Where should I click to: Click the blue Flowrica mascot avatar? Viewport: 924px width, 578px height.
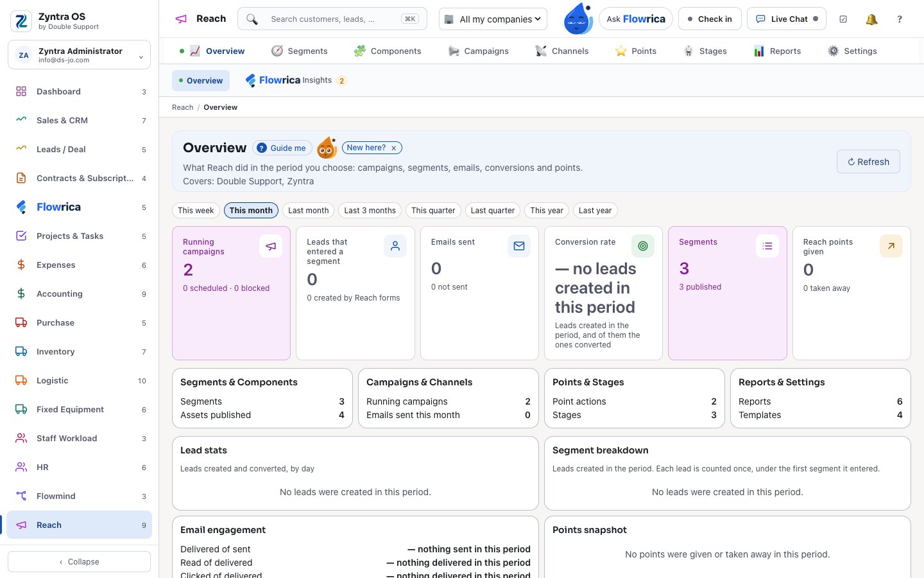pos(577,19)
